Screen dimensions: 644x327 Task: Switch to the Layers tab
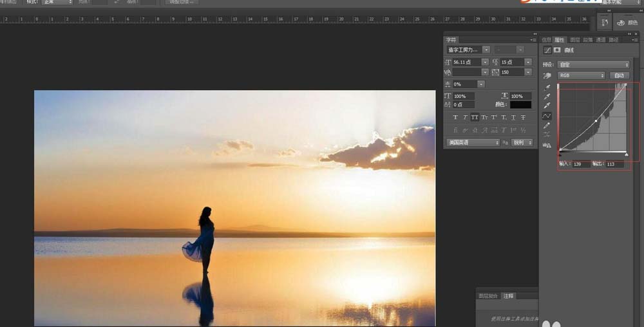(x=575, y=40)
